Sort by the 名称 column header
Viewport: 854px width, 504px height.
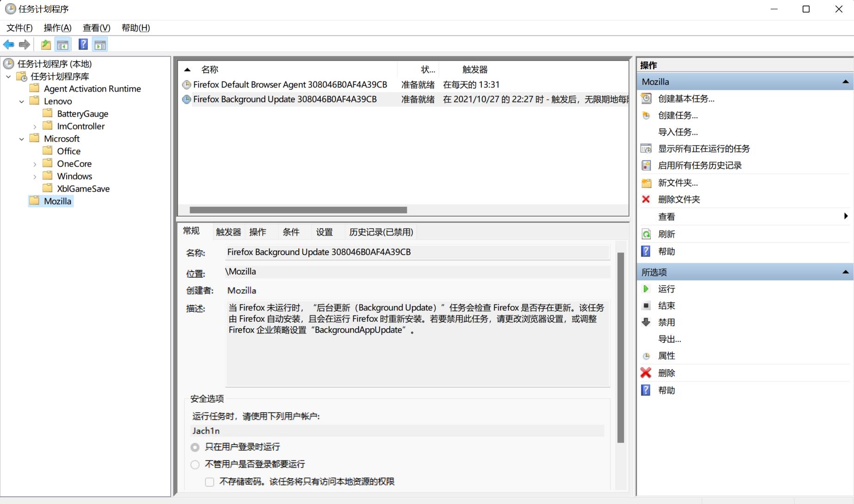point(210,69)
